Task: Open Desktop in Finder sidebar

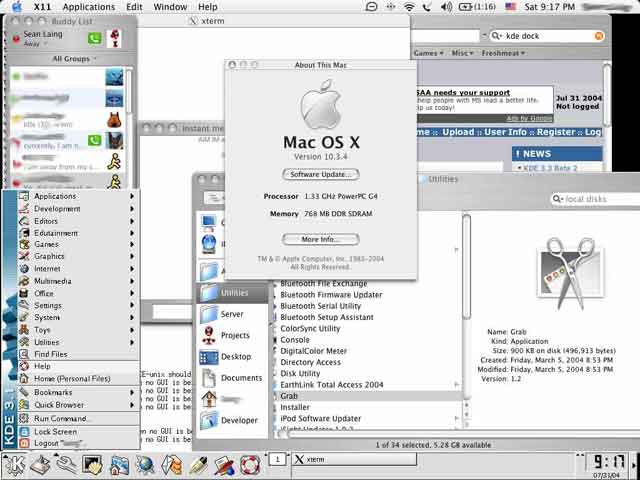Action: tap(232, 357)
